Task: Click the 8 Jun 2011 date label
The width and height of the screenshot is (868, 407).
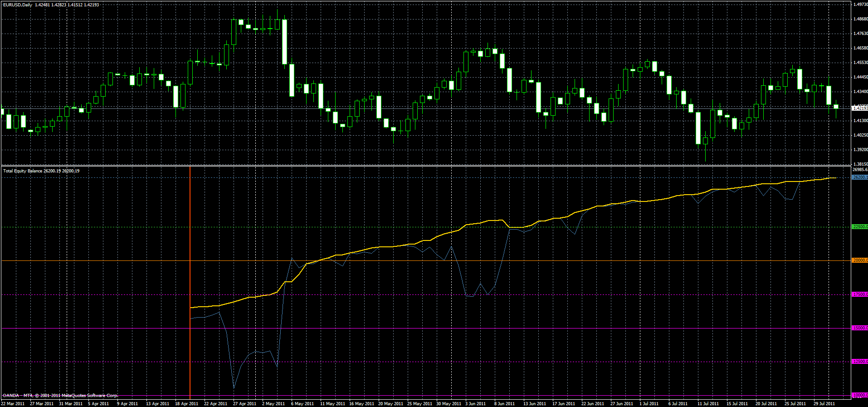Action: (x=504, y=404)
